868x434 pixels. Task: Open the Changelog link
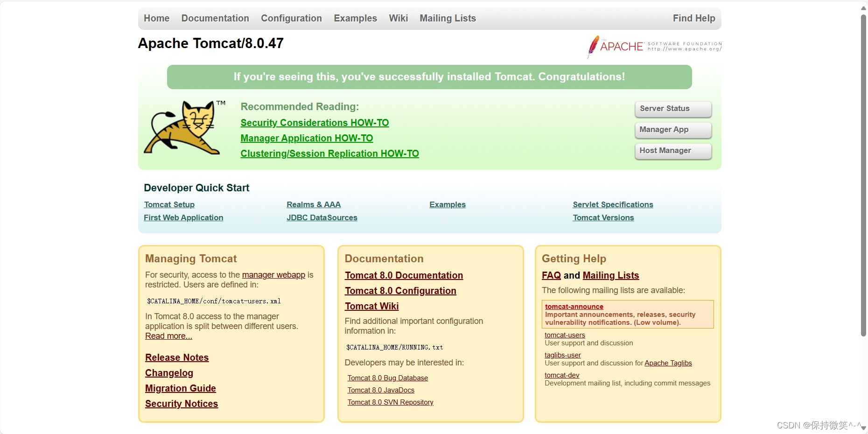pyautogui.click(x=169, y=373)
